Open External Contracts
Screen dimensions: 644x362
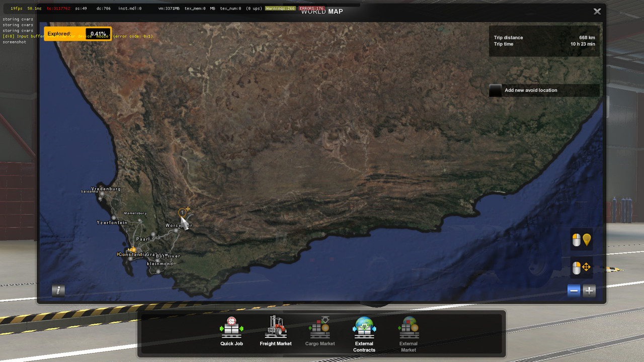364,334
